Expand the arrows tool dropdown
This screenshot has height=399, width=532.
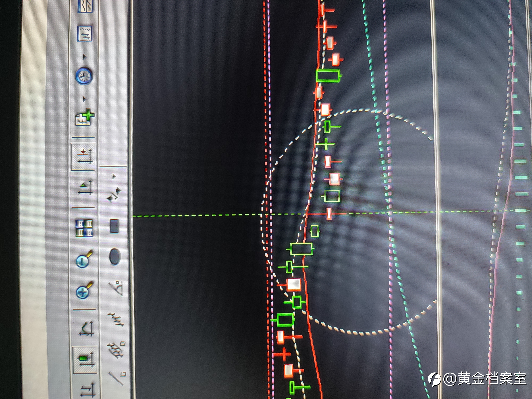click(x=114, y=176)
